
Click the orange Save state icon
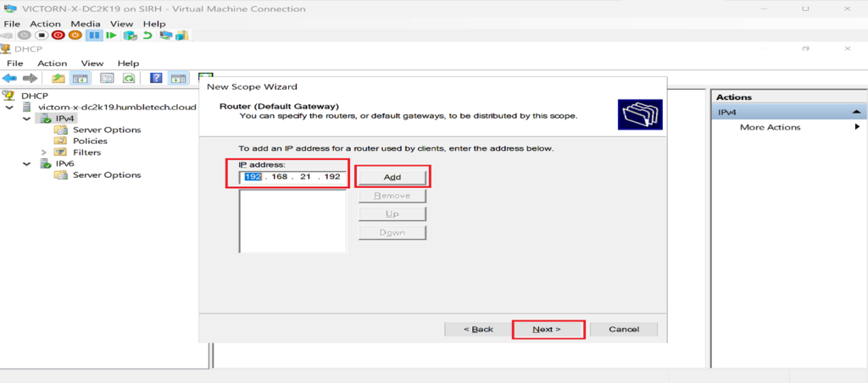(x=75, y=36)
